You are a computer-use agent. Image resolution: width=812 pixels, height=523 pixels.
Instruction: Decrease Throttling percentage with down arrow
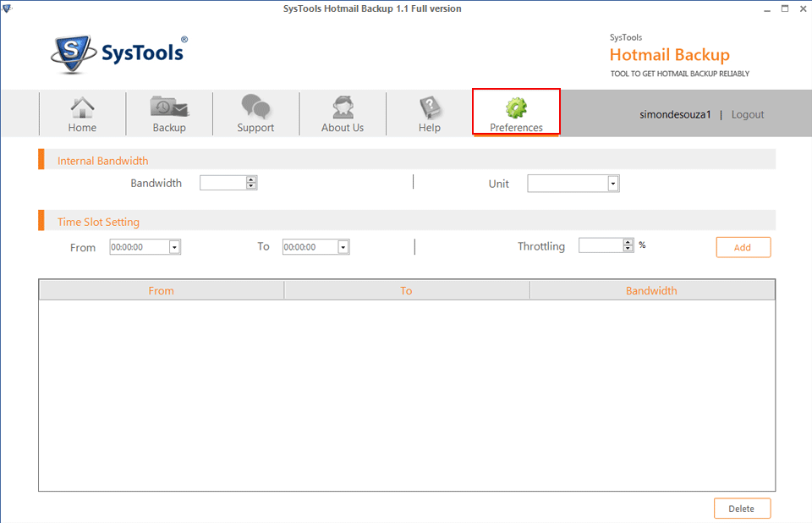(628, 248)
